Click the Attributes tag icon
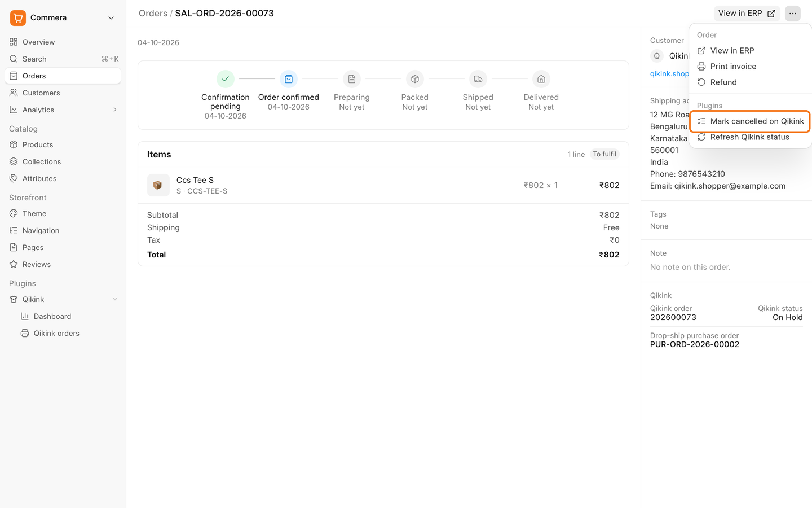Image resolution: width=812 pixels, height=508 pixels. point(14,178)
